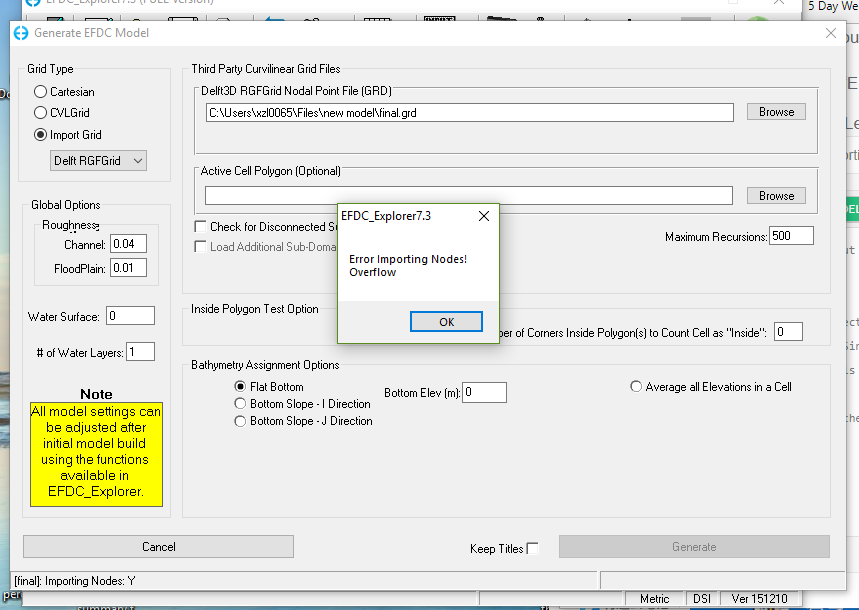Click the yellow Note box
Image resolution: width=859 pixels, height=610 pixels.
pos(96,454)
